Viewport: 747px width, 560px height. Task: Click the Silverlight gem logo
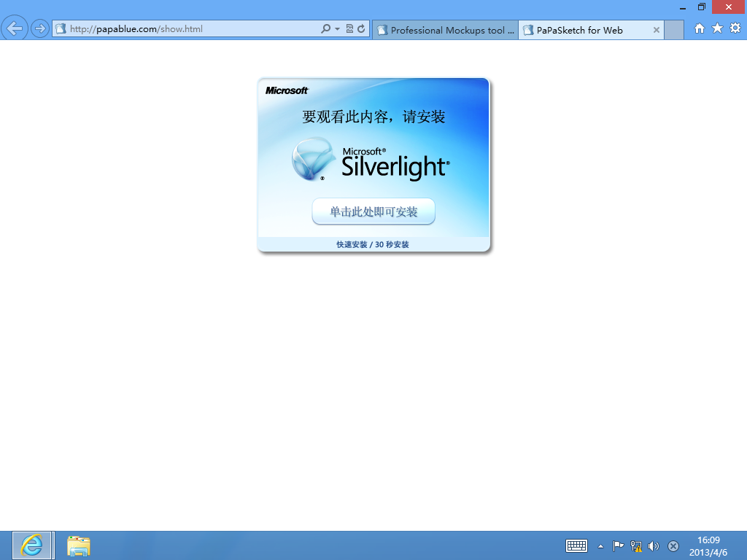tap(312, 159)
